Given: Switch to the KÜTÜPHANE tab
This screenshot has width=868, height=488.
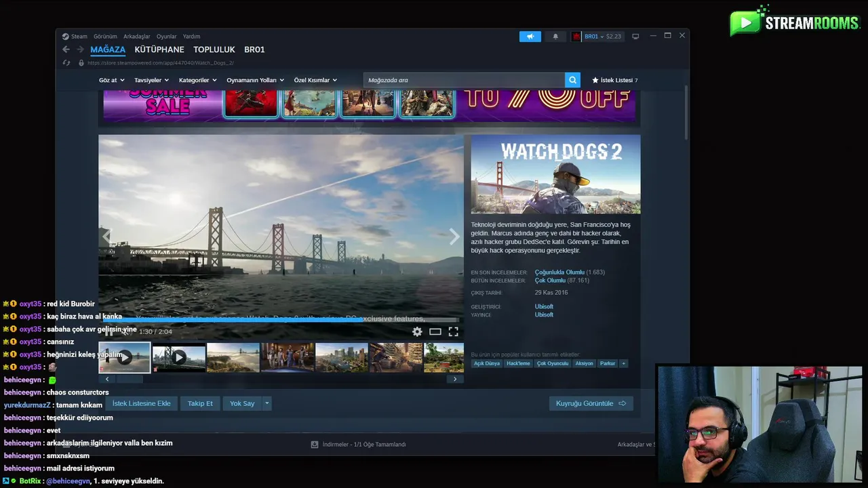Looking at the screenshot, I should click(159, 49).
